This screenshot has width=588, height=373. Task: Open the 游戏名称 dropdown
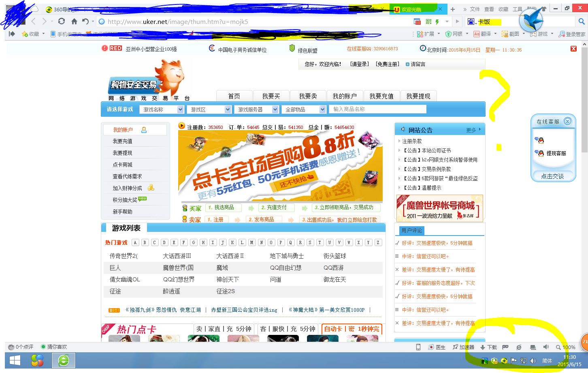pyautogui.click(x=162, y=109)
